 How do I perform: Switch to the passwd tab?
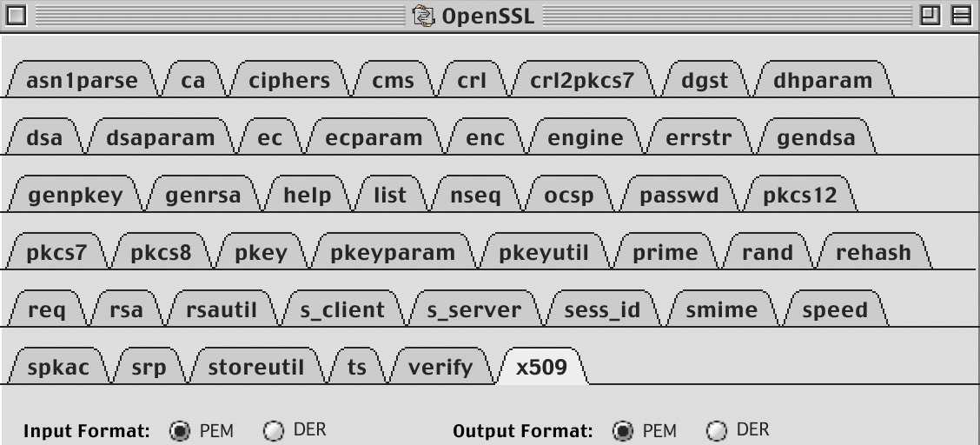click(679, 195)
